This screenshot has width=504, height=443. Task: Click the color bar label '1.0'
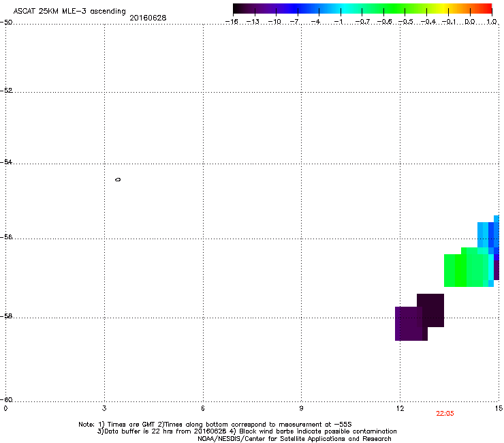click(x=492, y=22)
